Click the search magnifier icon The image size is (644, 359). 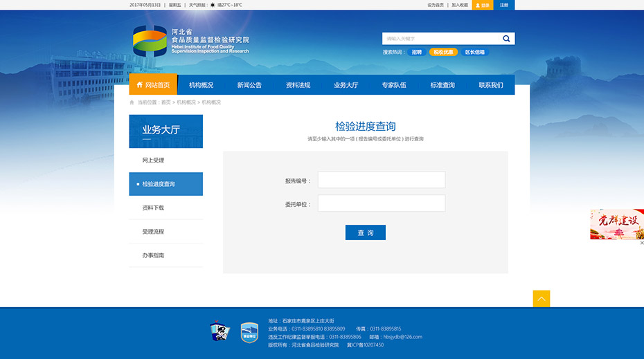[x=506, y=39]
